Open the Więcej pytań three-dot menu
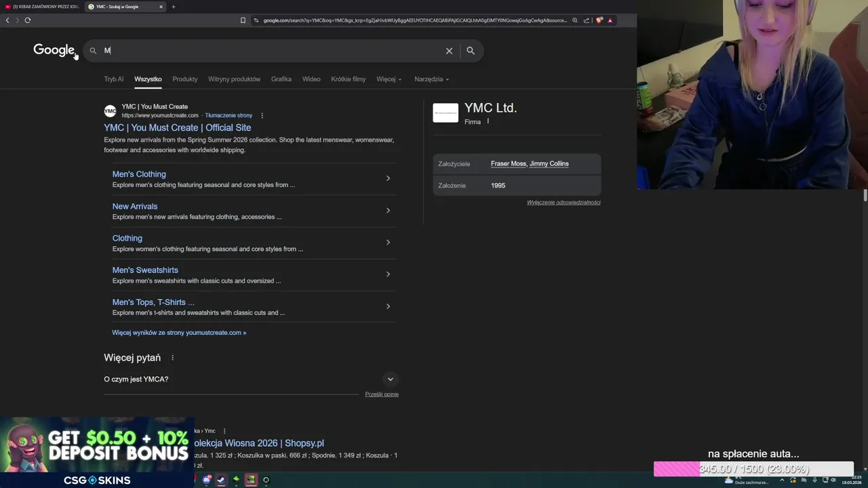The image size is (868, 488). (172, 358)
